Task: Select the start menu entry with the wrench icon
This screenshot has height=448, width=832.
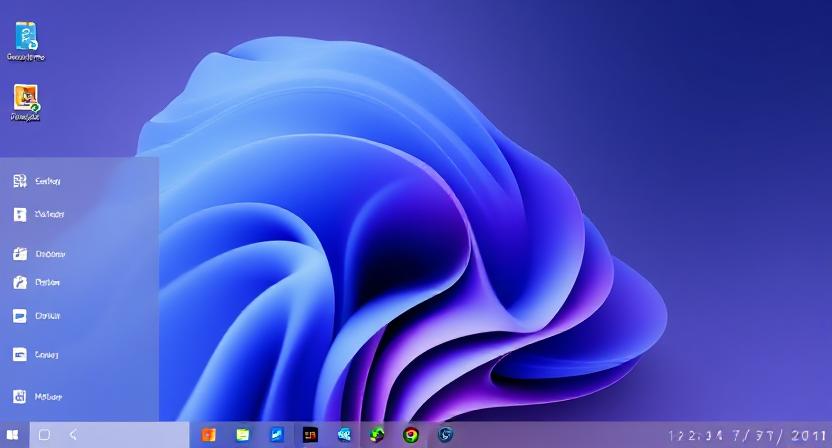Action: (x=37, y=282)
